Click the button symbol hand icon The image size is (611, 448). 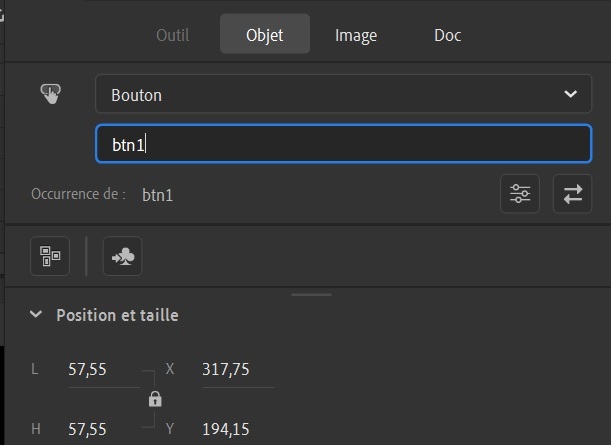pyautogui.click(x=50, y=94)
